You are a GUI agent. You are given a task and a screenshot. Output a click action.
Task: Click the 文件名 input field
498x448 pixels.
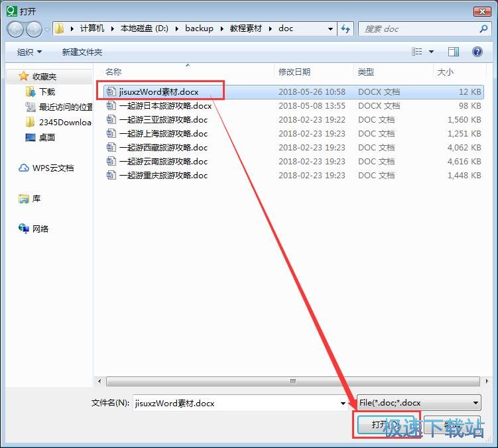coord(237,403)
